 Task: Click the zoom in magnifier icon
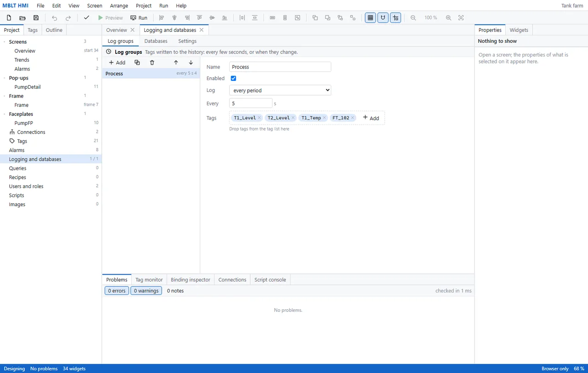pos(449,18)
